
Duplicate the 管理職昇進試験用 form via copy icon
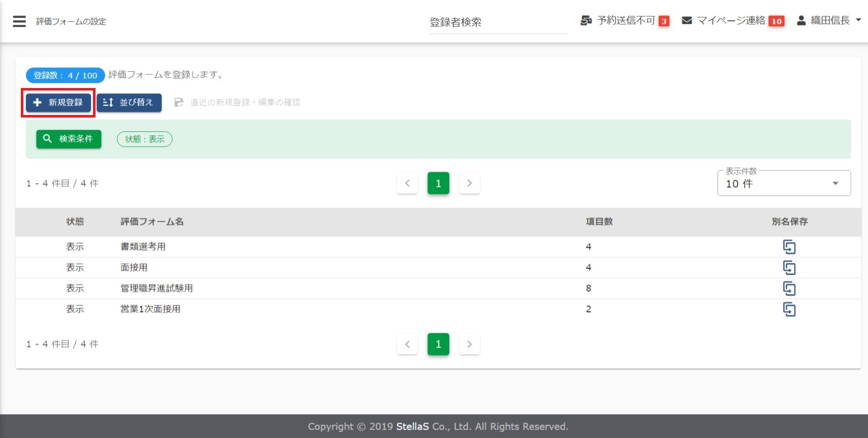(x=789, y=288)
